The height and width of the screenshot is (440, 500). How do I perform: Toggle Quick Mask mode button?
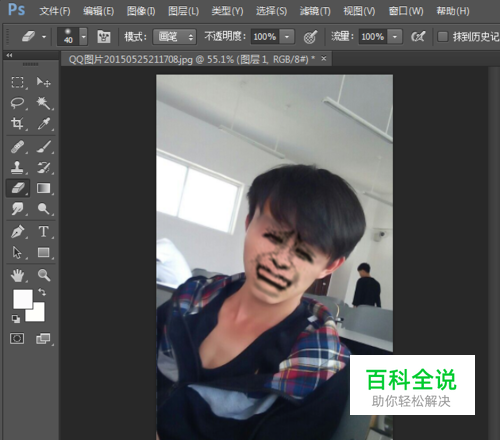coord(17,339)
